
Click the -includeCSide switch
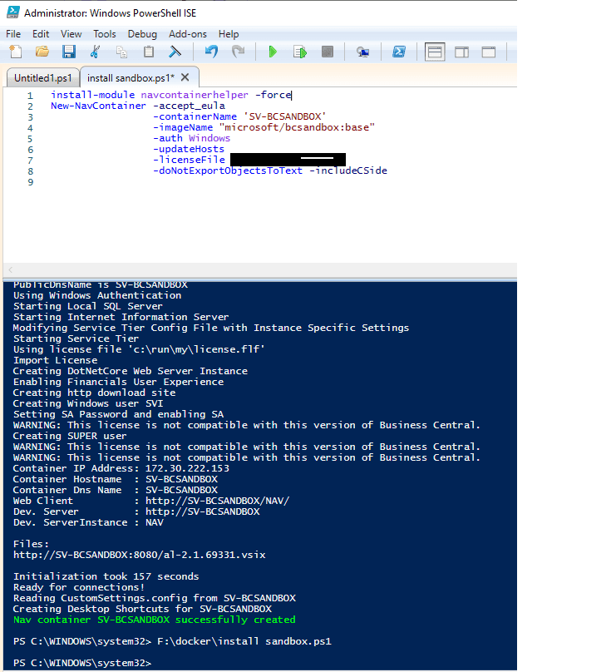[347, 170]
